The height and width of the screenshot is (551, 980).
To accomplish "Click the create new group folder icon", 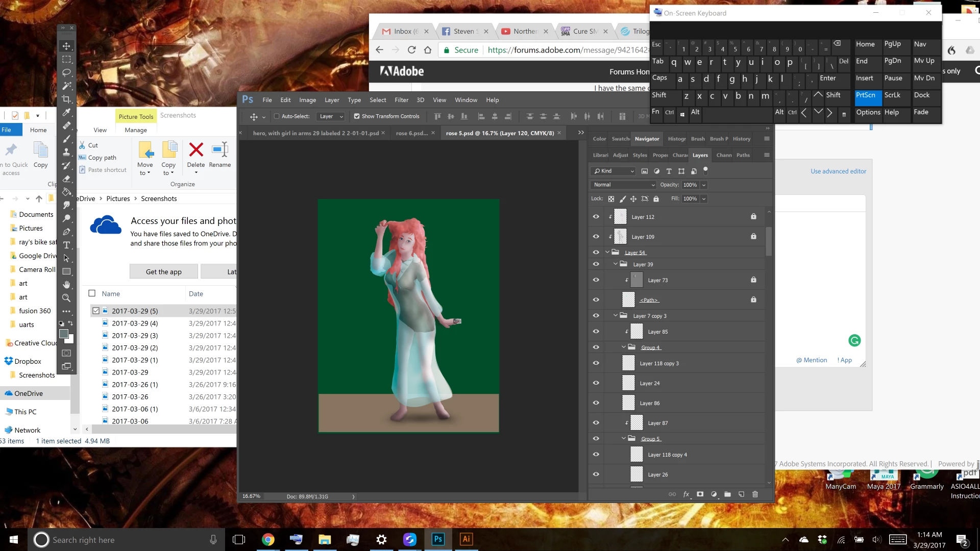I will 727,494.
